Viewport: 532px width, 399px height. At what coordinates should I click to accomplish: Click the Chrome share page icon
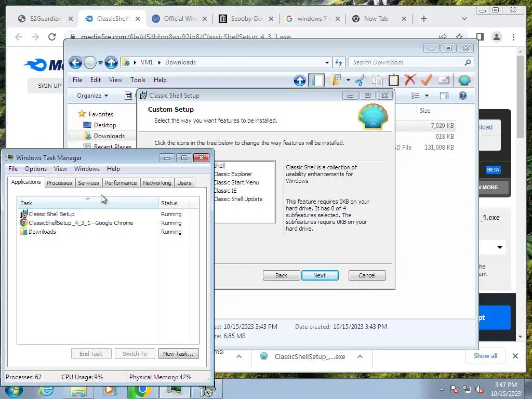(443, 37)
